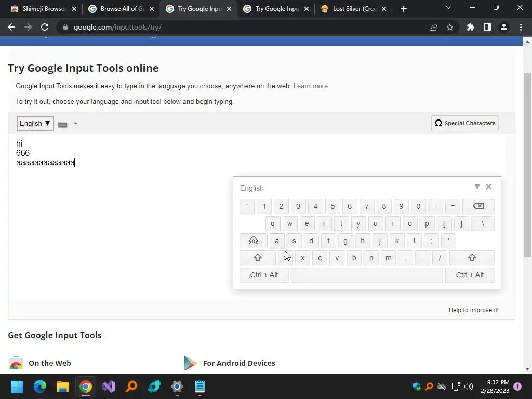Tap the backslash key on virtual keyboard

(483, 223)
